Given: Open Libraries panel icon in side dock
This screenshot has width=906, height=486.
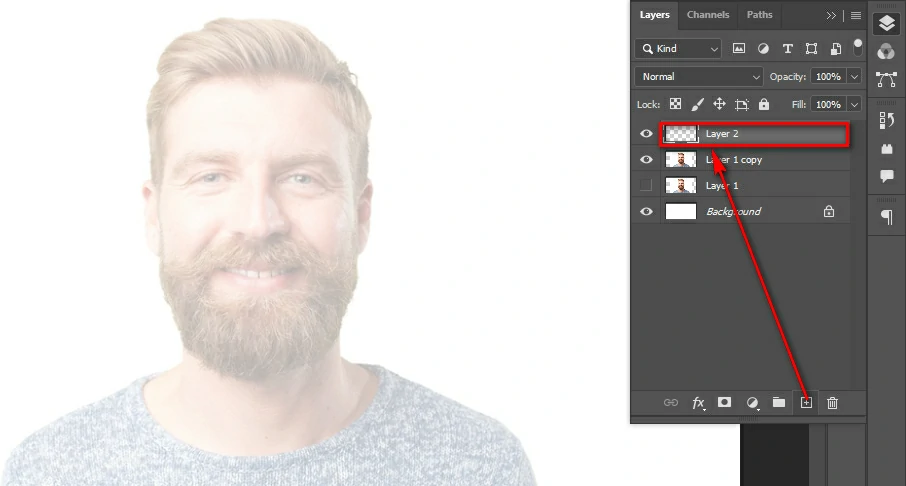Looking at the screenshot, I should (x=886, y=149).
